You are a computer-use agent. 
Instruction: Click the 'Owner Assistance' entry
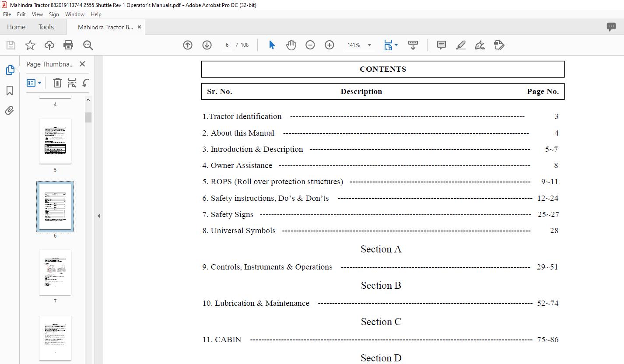point(237,165)
